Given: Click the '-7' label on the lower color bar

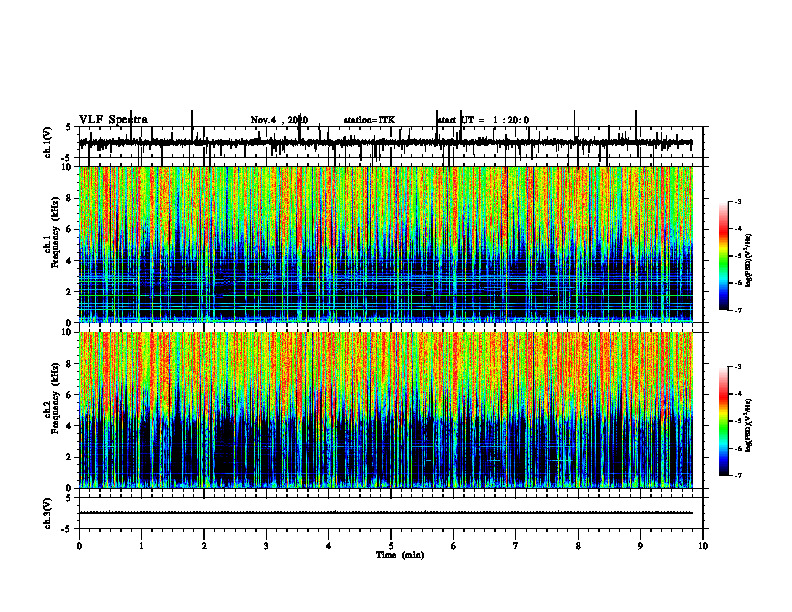Looking at the screenshot, I should coord(738,476).
